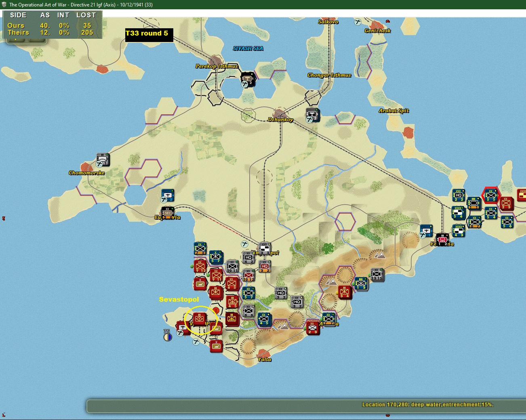Screen dimensions: 526x420
Task: Select the red XX unit 2-3 near Kerch front
Action: pos(506,204)
